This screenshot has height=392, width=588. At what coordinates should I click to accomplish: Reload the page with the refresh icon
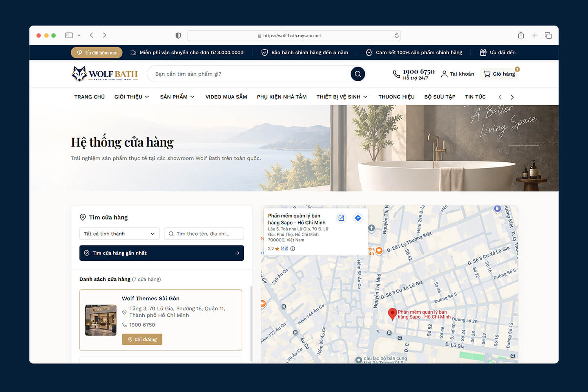[396, 35]
